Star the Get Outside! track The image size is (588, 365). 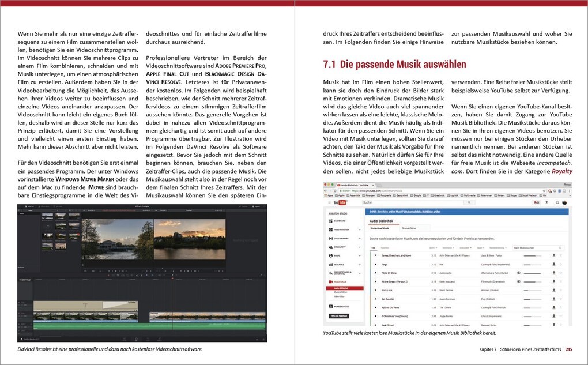(561, 299)
